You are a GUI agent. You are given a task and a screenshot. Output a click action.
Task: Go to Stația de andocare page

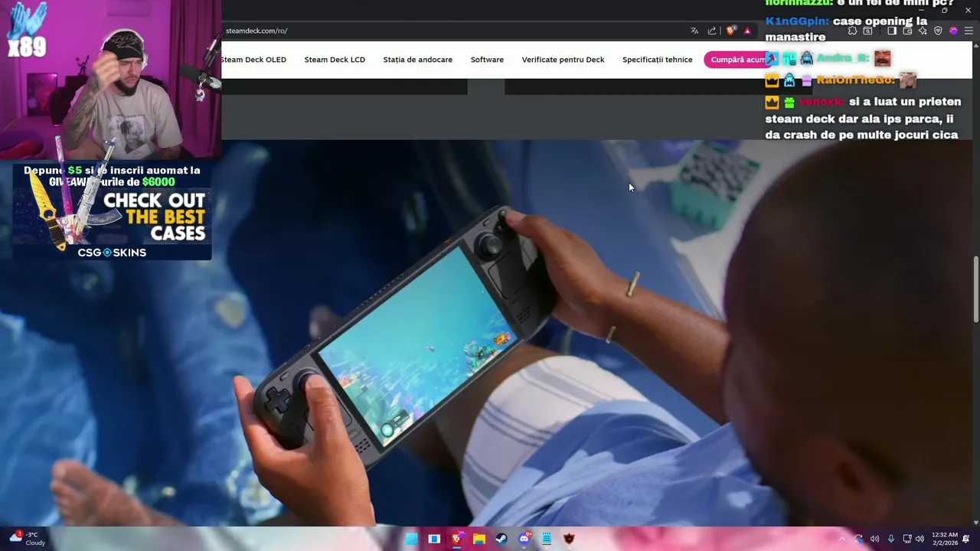pyautogui.click(x=418, y=60)
